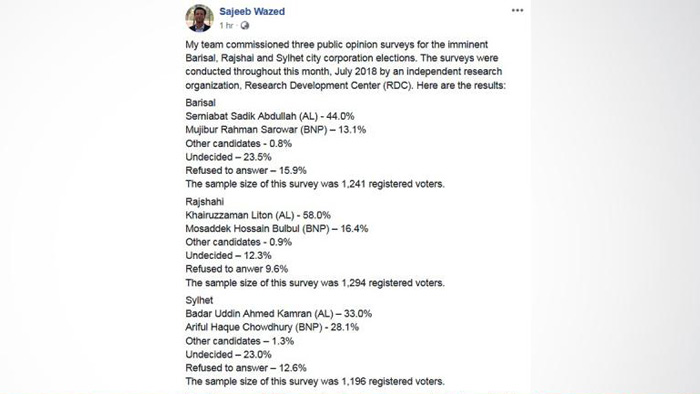This screenshot has height=394, width=700.
Task: Click the 1,241 registered voters sentence
Action: 315,184
